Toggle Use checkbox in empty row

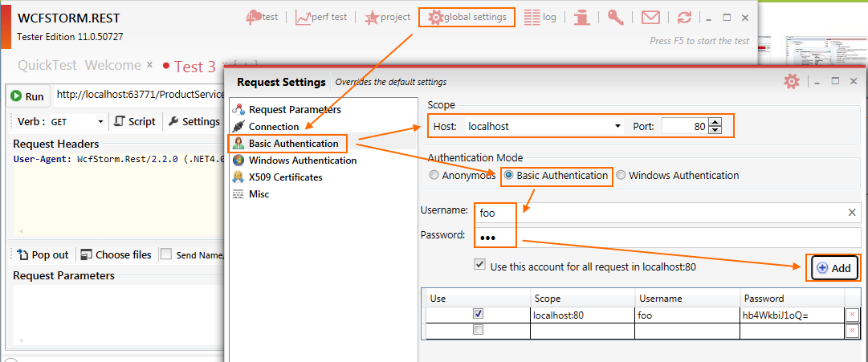point(479,330)
